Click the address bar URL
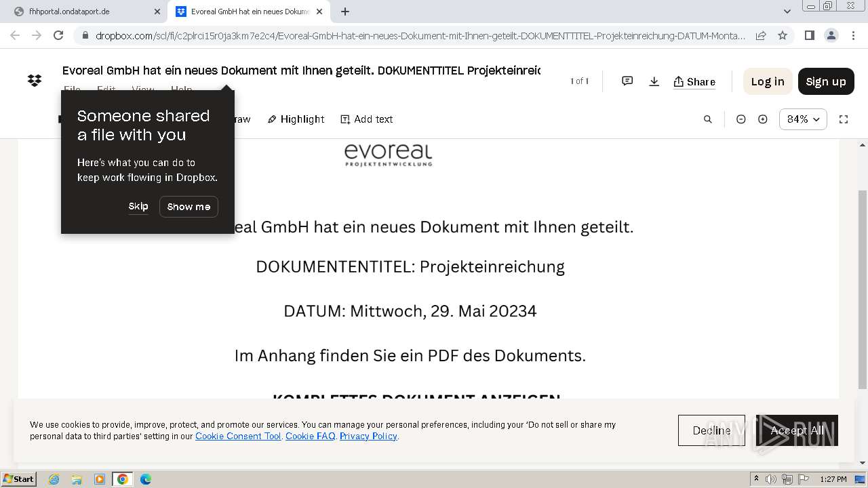Image resolution: width=868 pixels, height=488 pixels. click(x=420, y=36)
